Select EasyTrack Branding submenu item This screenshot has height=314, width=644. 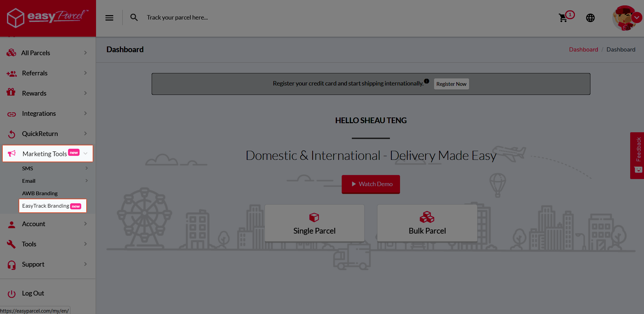53,206
